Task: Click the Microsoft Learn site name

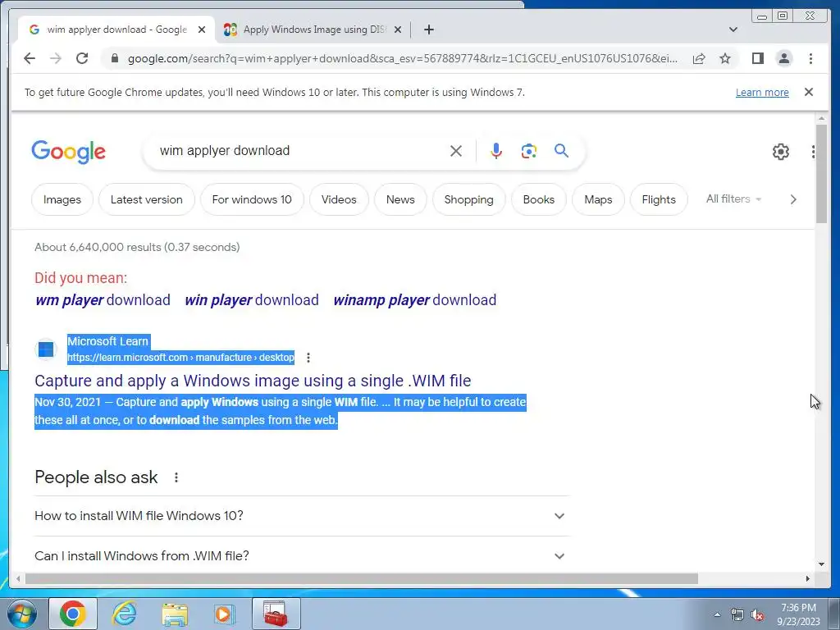Action: coord(107,341)
